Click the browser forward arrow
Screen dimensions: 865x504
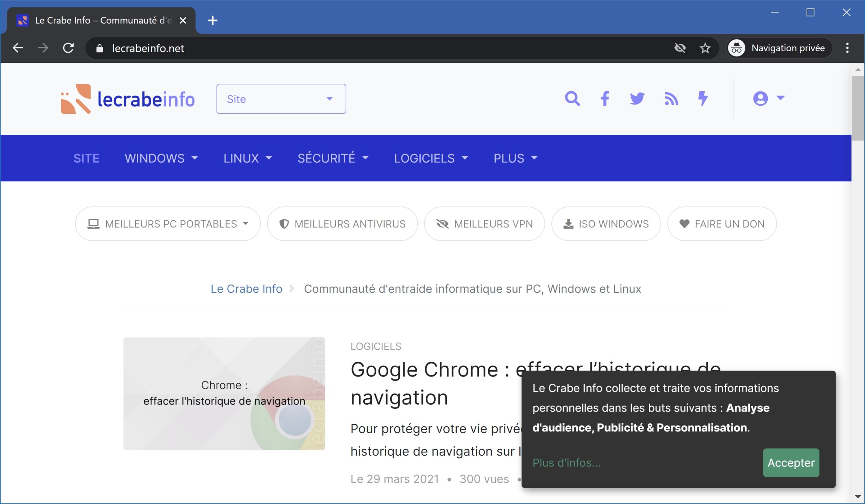pyautogui.click(x=43, y=48)
